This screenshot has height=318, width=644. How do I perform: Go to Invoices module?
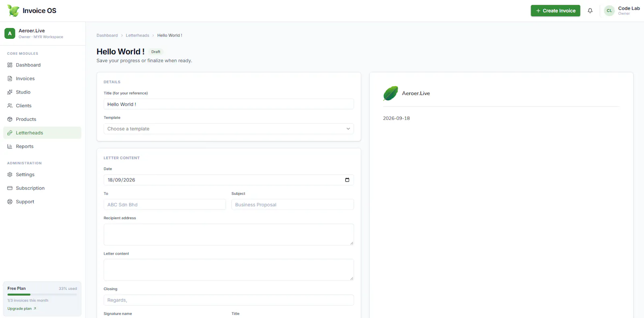point(42,79)
